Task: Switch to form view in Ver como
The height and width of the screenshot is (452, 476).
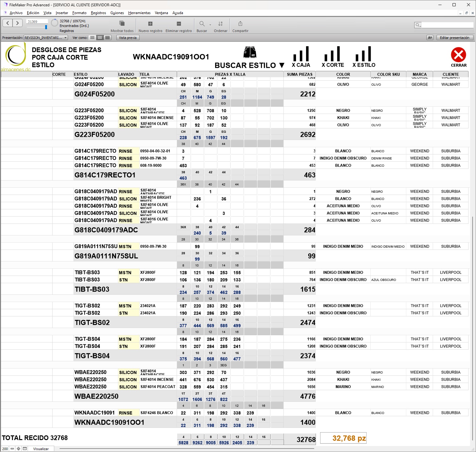Action: tap(92, 37)
